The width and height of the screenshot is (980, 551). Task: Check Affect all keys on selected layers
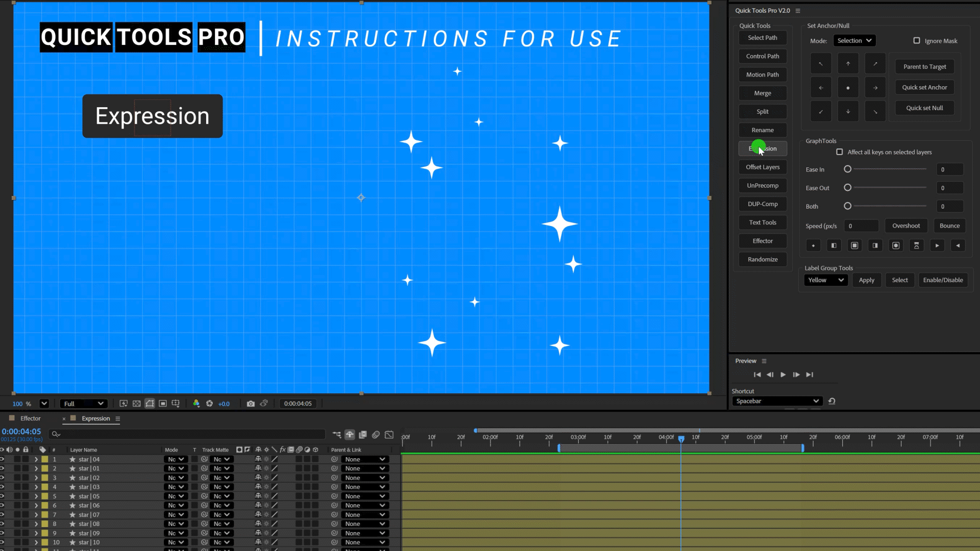[840, 152]
